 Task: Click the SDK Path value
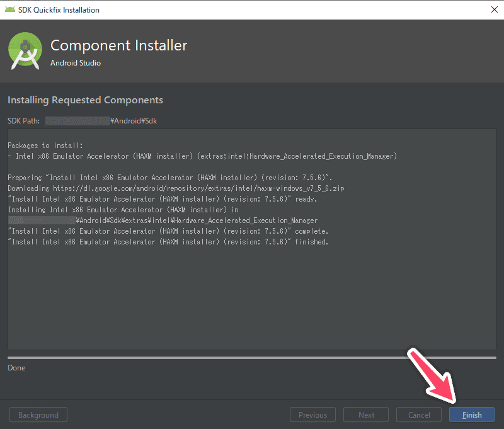coord(101,121)
